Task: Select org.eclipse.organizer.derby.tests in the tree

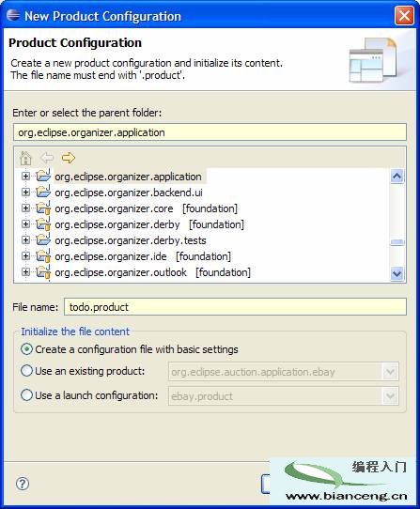Action: point(131,240)
